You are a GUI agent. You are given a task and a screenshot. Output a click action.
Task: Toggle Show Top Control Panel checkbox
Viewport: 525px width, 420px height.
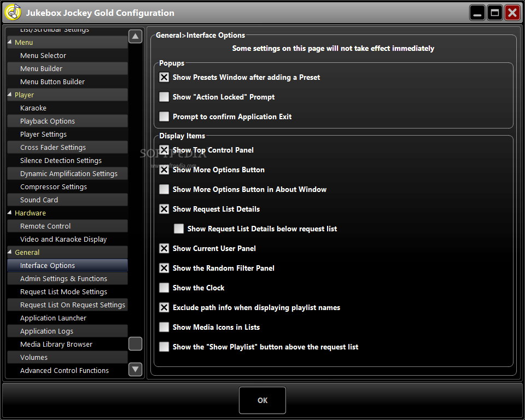164,150
